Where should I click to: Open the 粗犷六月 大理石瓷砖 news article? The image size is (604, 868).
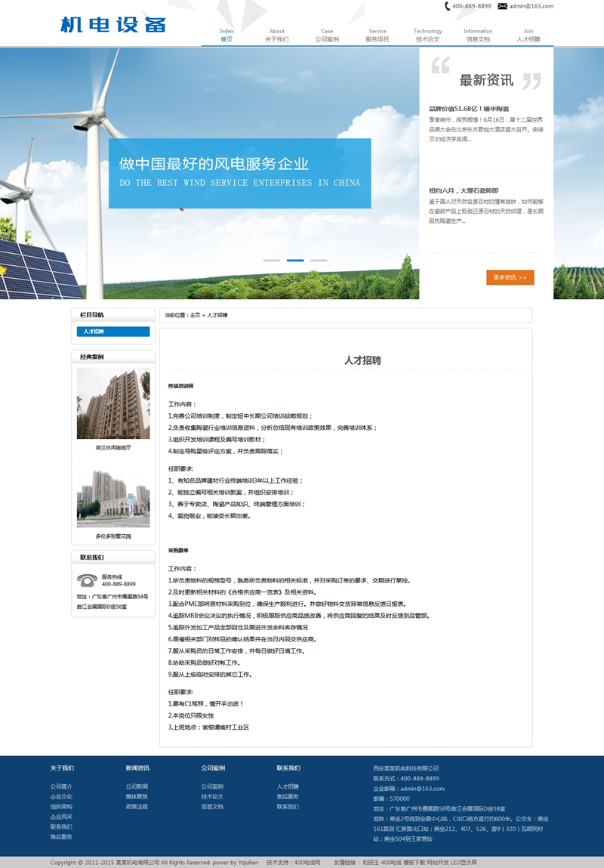[x=464, y=190]
